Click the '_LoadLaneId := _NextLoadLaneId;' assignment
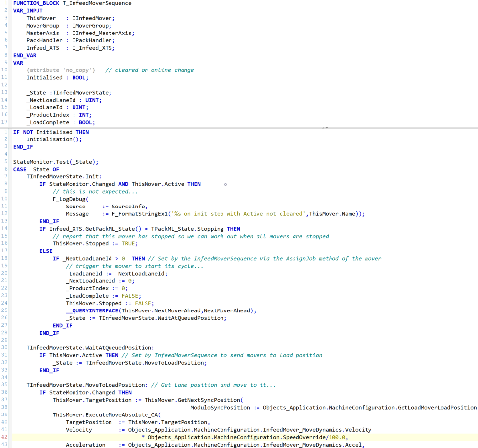Image resolution: width=478 pixels, height=448 pixels. (116, 274)
